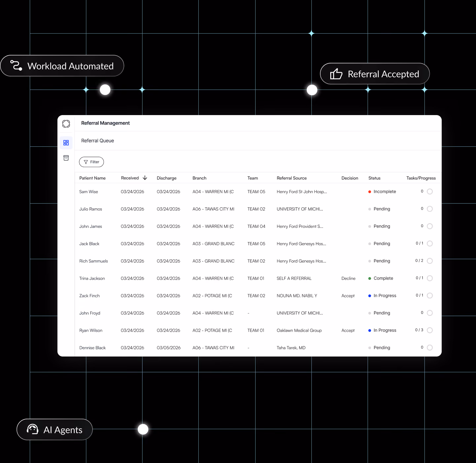This screenshot has height=463, width=476.
Task: Click In Progress status for Zack Finch
Action: 382,296
